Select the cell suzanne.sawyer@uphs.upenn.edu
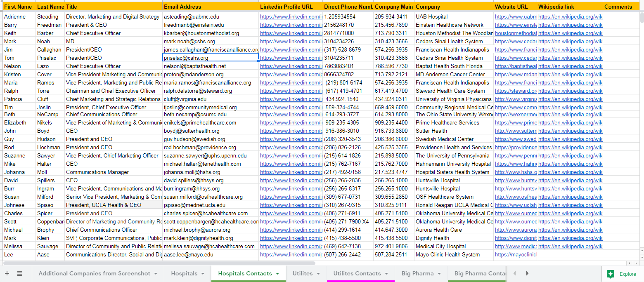 coord(211,155)
